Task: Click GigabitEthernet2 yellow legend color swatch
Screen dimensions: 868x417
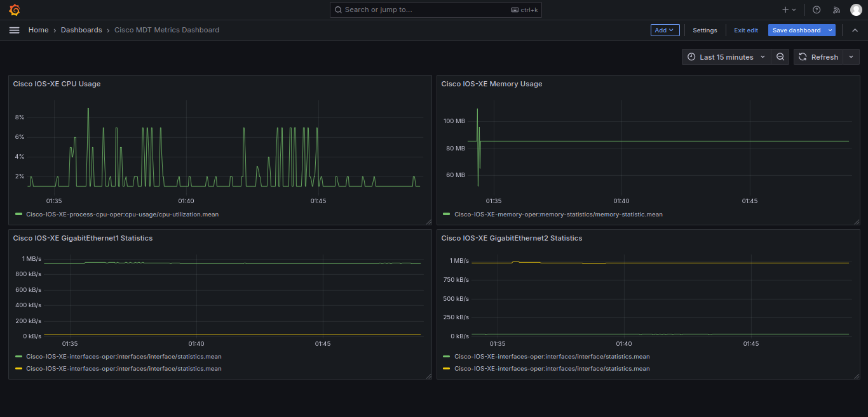Action: click(447, 369)
